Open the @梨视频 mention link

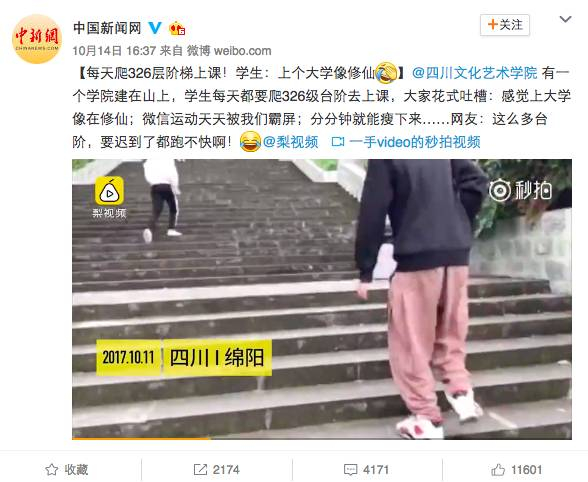[x=290, y=142]
